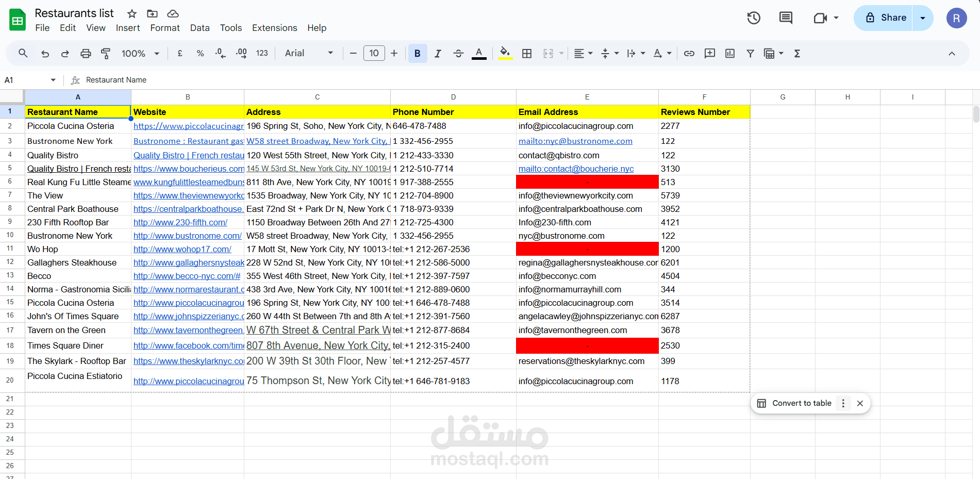Print the spreadsheet
The width and height of the screenshot is (980, 479).
pyautogui.click(x=86, y=53)
